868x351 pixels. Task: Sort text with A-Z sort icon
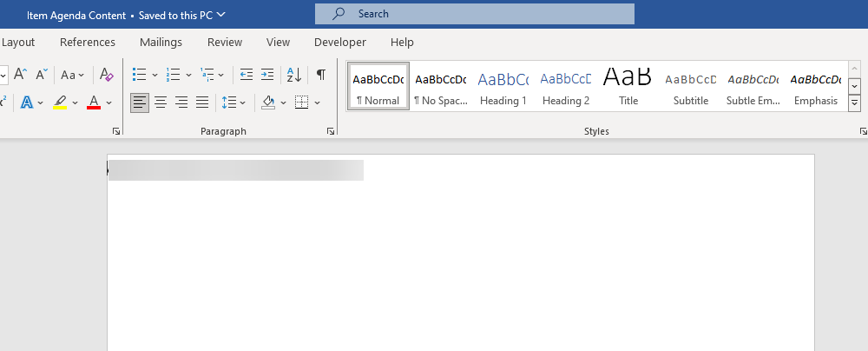294,75
